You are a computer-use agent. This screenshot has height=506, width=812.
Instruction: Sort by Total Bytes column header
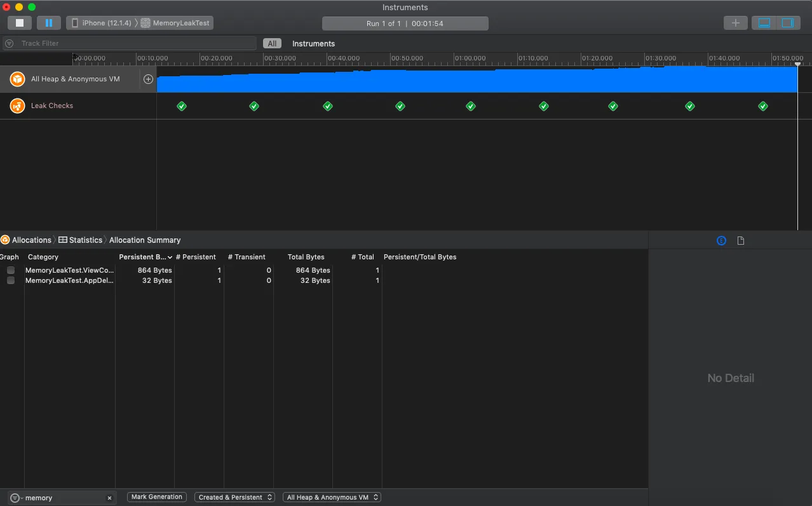coord(306,257)
